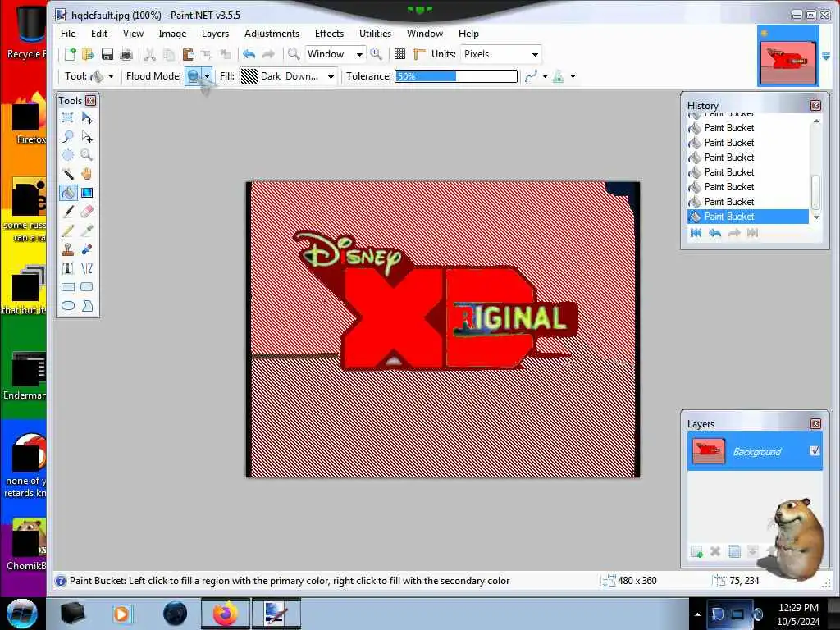Screen dimensions: 840x630
Task: Select the Ellipse Select tool
Action: (68, 155)
